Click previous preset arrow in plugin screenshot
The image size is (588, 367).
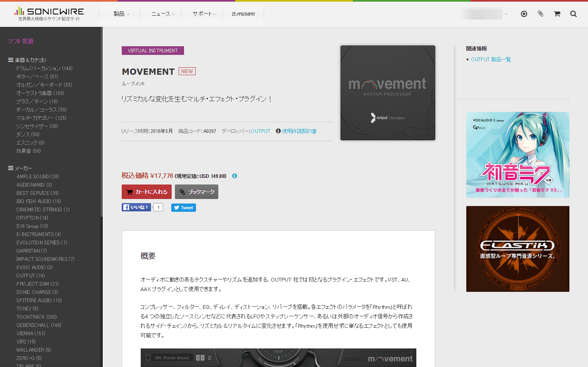198,358
